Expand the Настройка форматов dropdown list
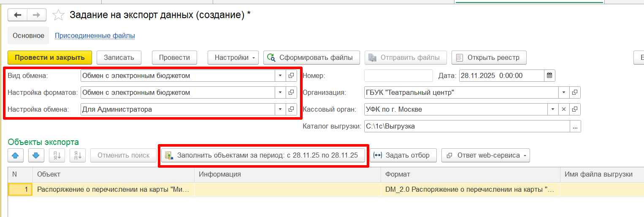The height and width of the screenshot is (217, 644). point(280,93)
